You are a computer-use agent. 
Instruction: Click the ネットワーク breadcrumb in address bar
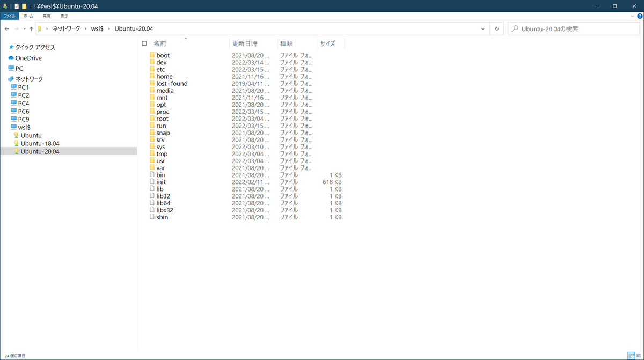tap(67, 28)
